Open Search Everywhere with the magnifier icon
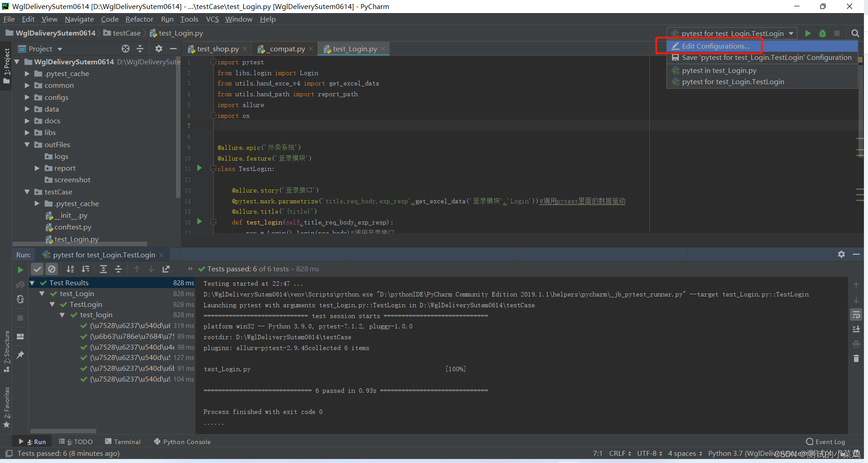868x463 pixels. pyautogui.click(x=855, y=33)
